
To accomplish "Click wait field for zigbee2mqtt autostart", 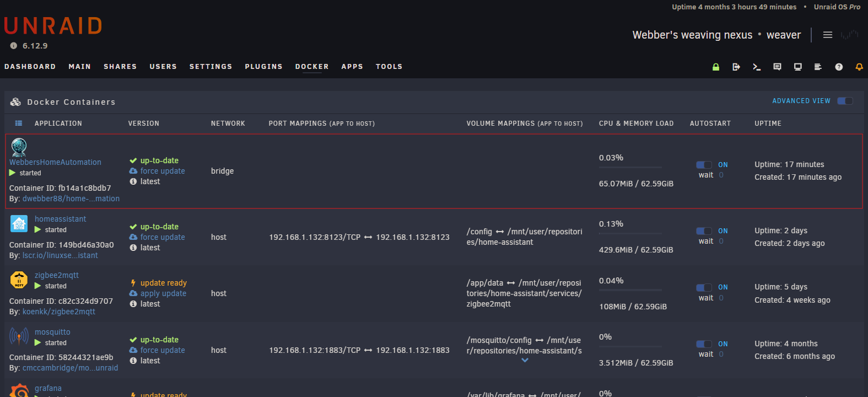I will [722, 298].
